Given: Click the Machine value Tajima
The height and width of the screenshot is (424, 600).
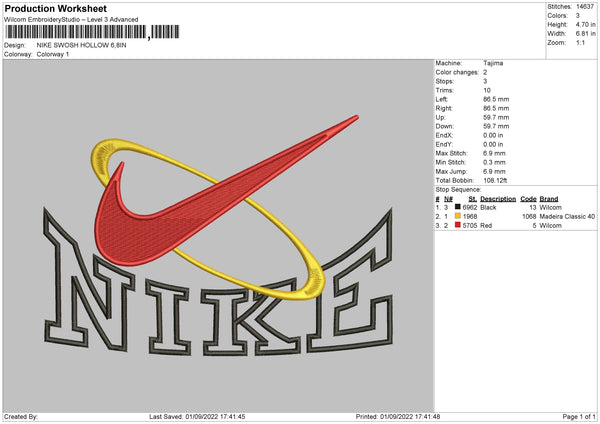Looking at the screenshot, I should [x=493, y=63].
